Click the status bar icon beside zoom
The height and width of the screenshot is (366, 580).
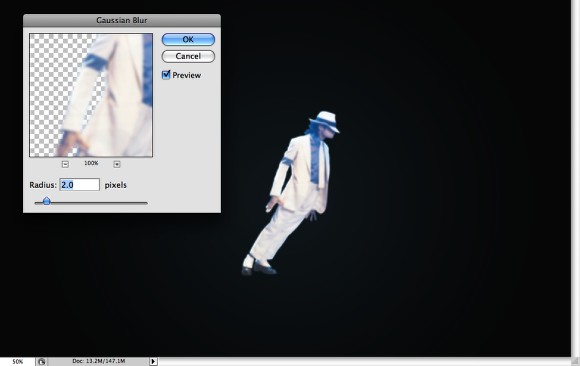[x=41, y=362]
